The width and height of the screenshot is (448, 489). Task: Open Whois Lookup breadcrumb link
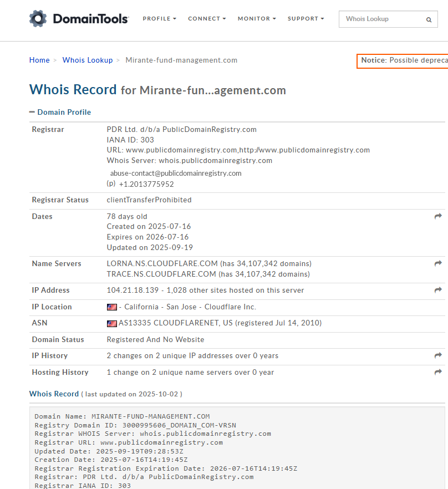tap(88, 60)
